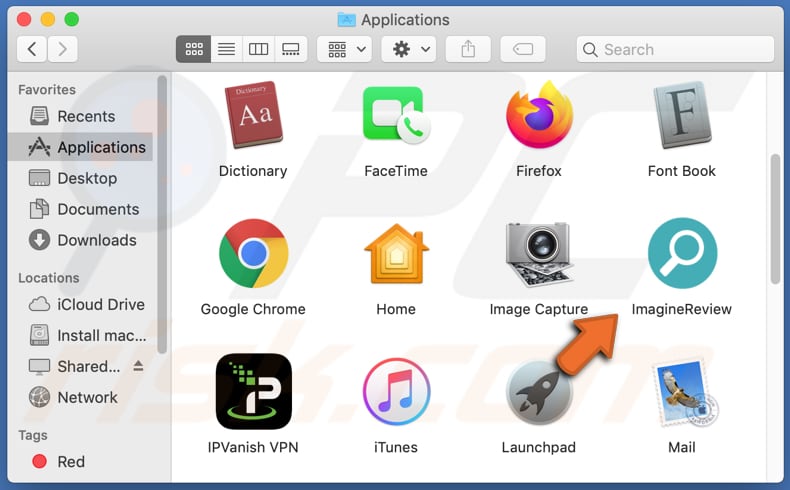The width and height of the screenshot is (790, 490).
Task: Open iCloud Drive in the sidebar
Action: [x=81, y=305]
